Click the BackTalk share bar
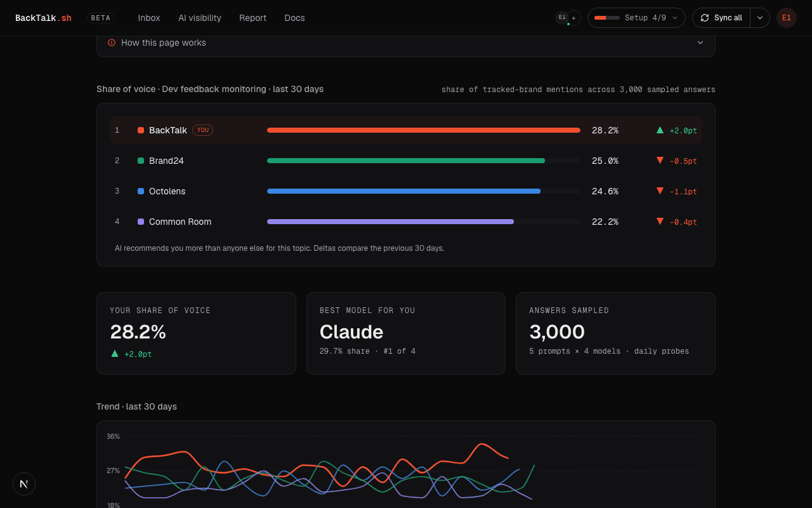The height and width of the screenshot is (508, 812). 424,130
